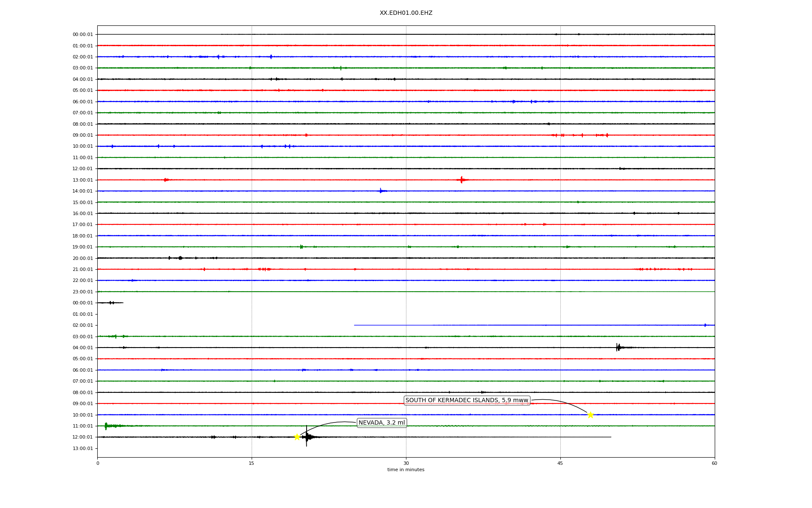Image resolution: width=812 pixels, height=508 pixels.
Task: Click the 23:00:01 time label
Action: (x=82, y=292)
